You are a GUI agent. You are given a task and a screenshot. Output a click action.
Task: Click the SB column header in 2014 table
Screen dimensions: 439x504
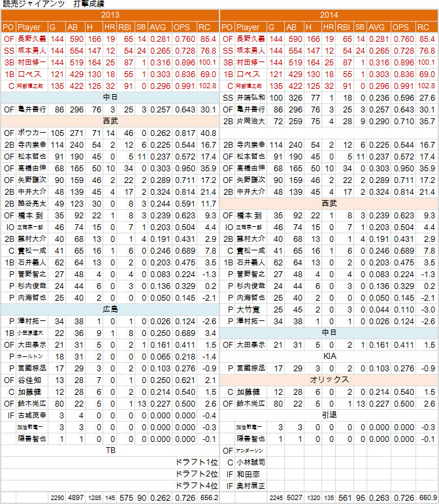[360, 27]
